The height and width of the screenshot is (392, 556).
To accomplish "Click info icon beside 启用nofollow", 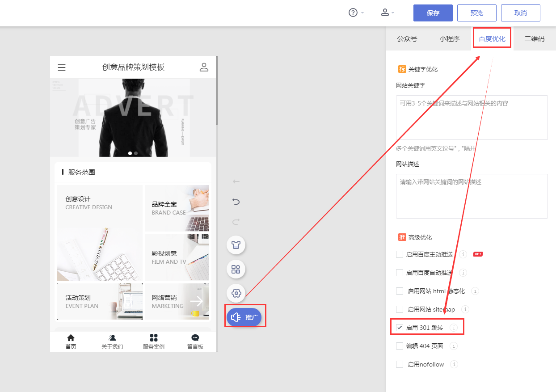I will 454,364.
